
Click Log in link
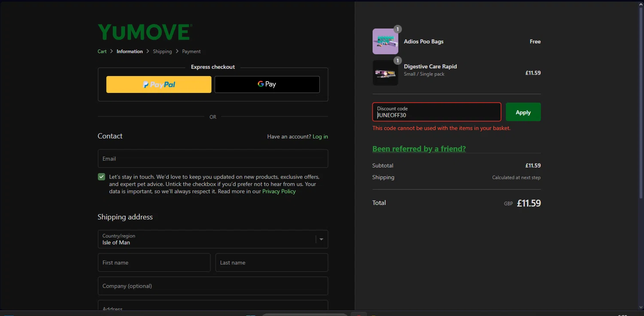(320, 137)
